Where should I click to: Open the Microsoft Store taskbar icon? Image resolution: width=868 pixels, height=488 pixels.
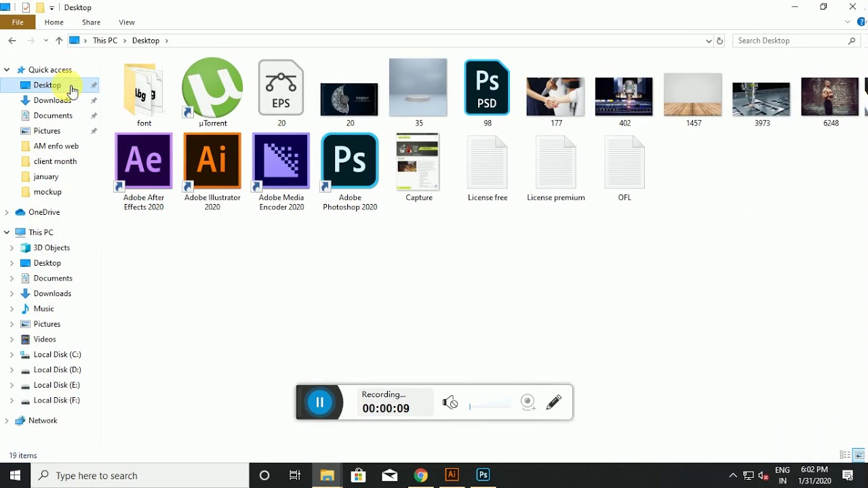point(358,475)
